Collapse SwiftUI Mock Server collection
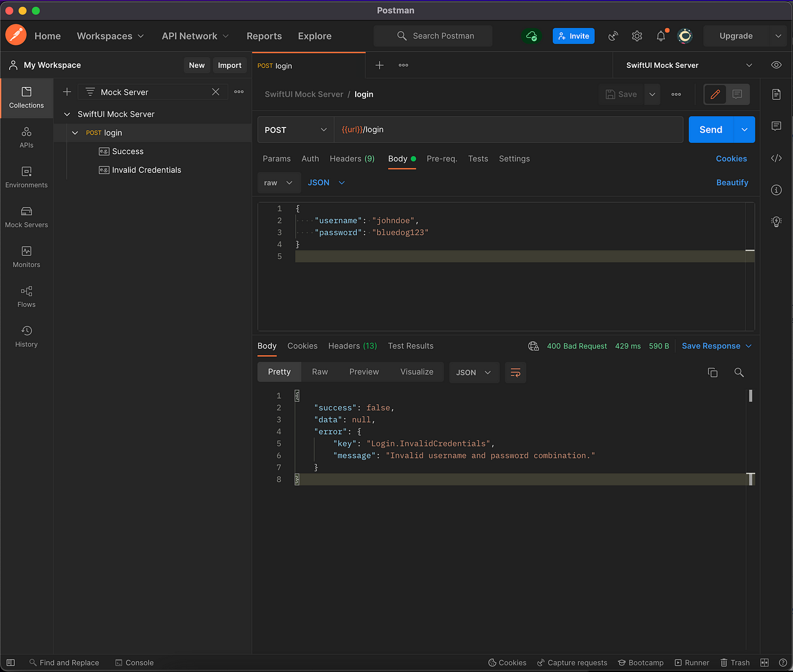This screenshot has width=793, height=672. [x=67, y=114]
